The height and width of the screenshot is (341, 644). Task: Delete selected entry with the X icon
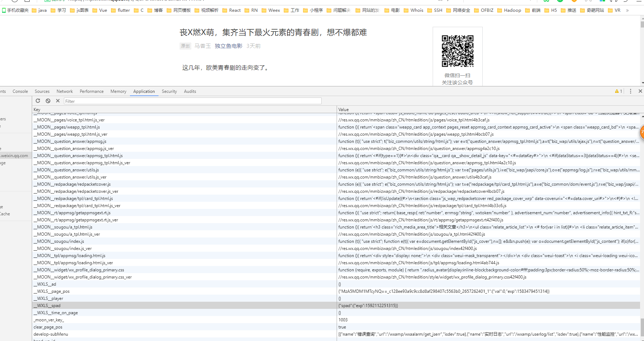coord(58,101)
